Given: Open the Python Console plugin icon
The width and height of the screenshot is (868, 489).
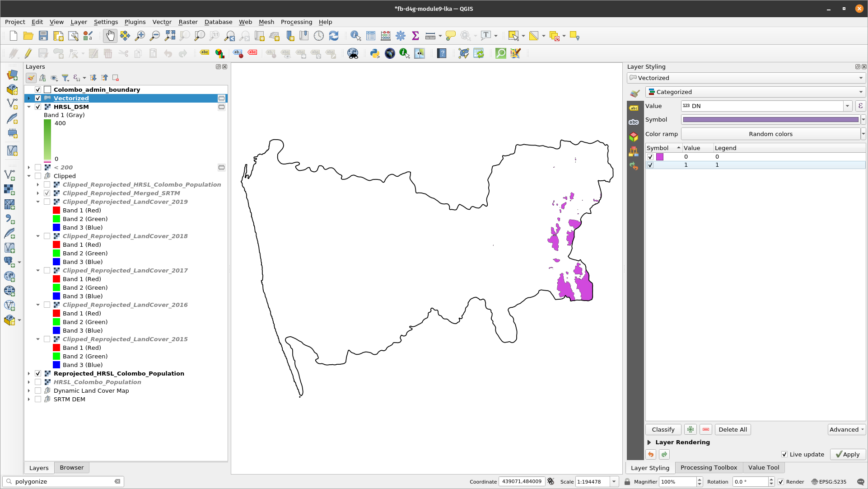Looking at the screenshot, I should click(374, 54).
